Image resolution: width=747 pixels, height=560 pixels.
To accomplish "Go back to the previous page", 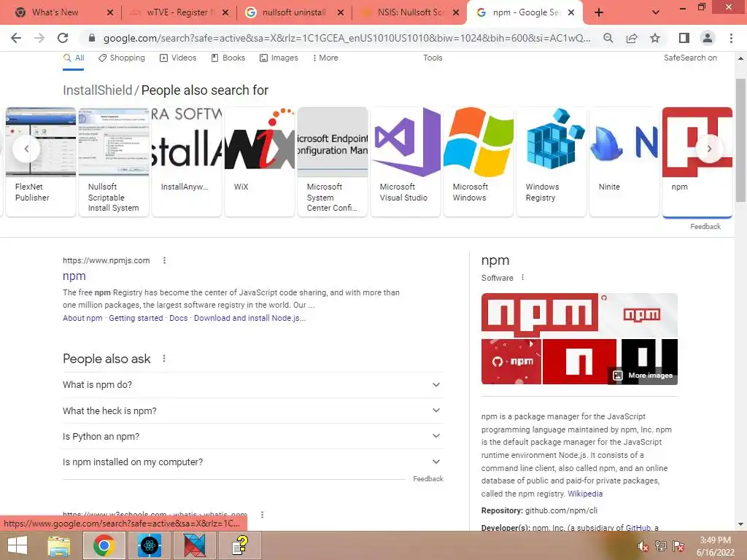I will pyautogui.click(x=16, y=38).
